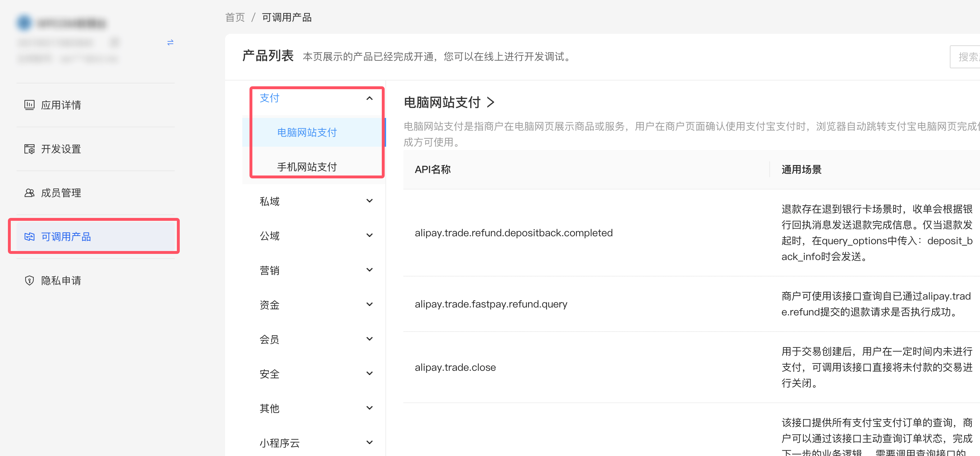This screenshot has width=980, height=456.
Task: Click the switch-application arrows icon
Action: click(170, 43)
